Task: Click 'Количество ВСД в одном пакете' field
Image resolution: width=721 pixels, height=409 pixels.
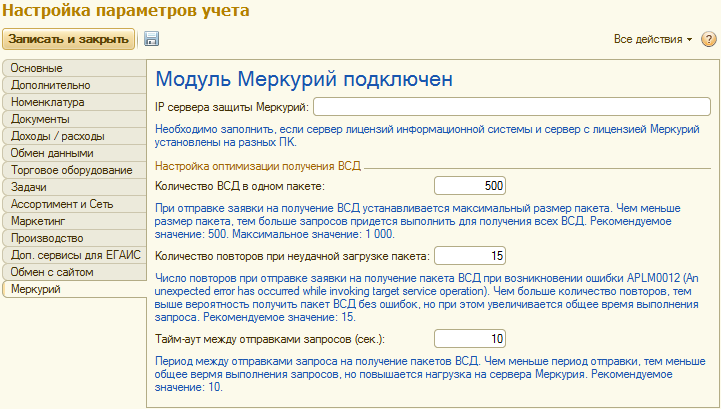Action: 470,186
